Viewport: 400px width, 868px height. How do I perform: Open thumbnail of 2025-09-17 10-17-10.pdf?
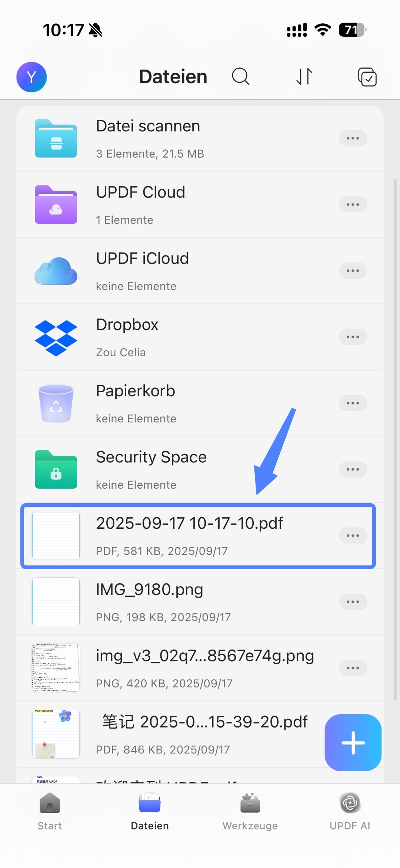[56, 535]
